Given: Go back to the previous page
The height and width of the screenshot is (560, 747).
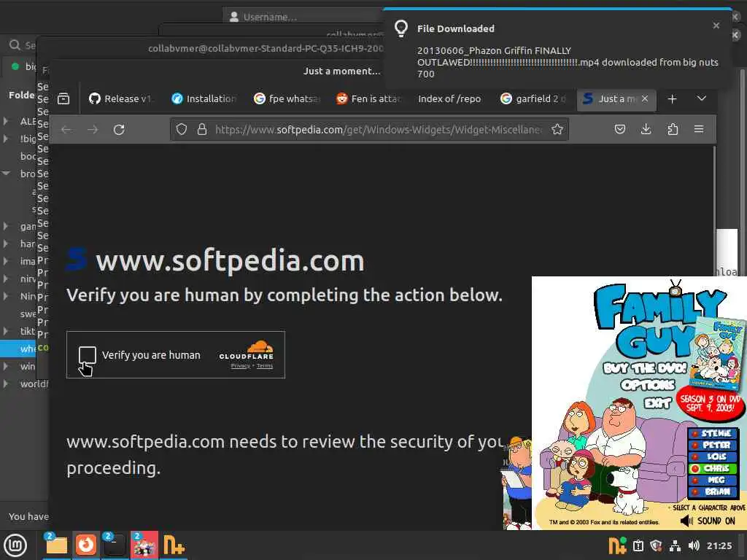Looking at the screenshot, I should (x=66, y=130).
